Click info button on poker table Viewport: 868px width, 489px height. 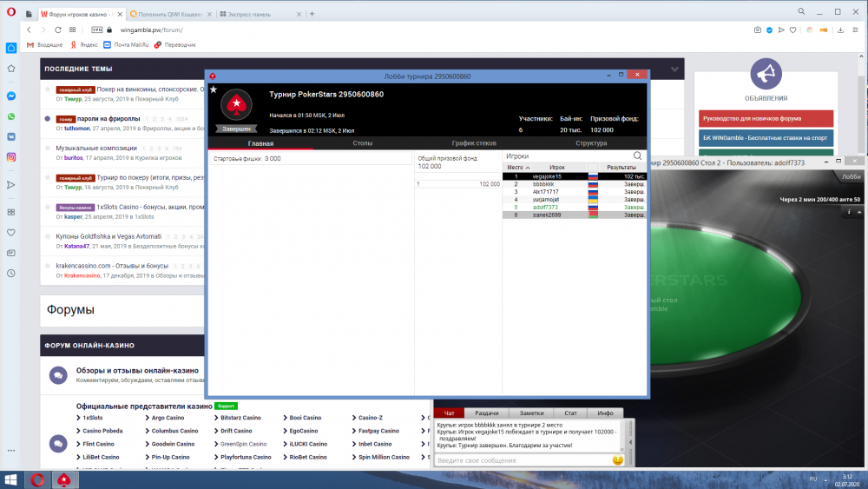coord(849,212)
